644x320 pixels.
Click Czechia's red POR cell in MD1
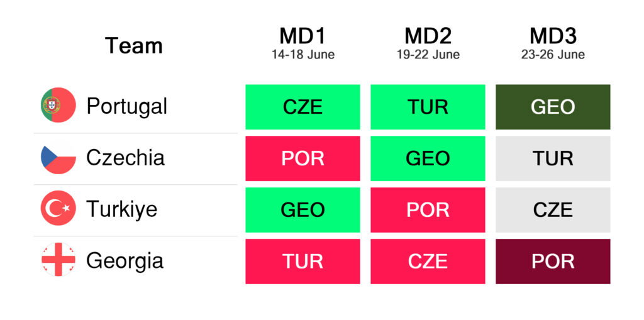pos(303,158)
